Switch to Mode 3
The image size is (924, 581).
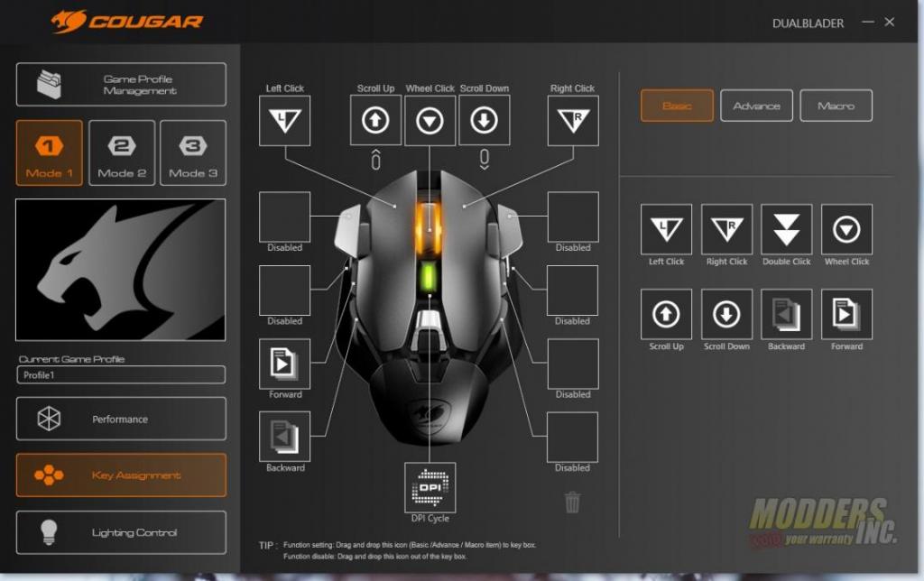pyautogui.click(x=193, y=153)
